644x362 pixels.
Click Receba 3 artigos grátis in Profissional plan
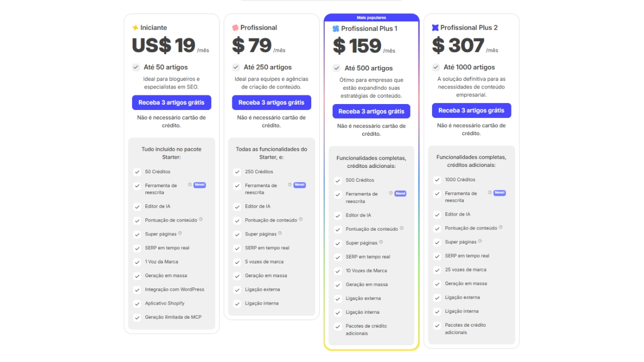click(272, 102)
